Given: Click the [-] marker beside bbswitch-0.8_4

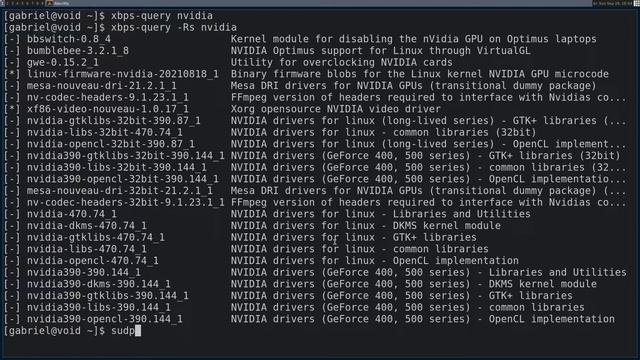Looking at the screenshot, I should pyautogui.click(x=12, y=39).
